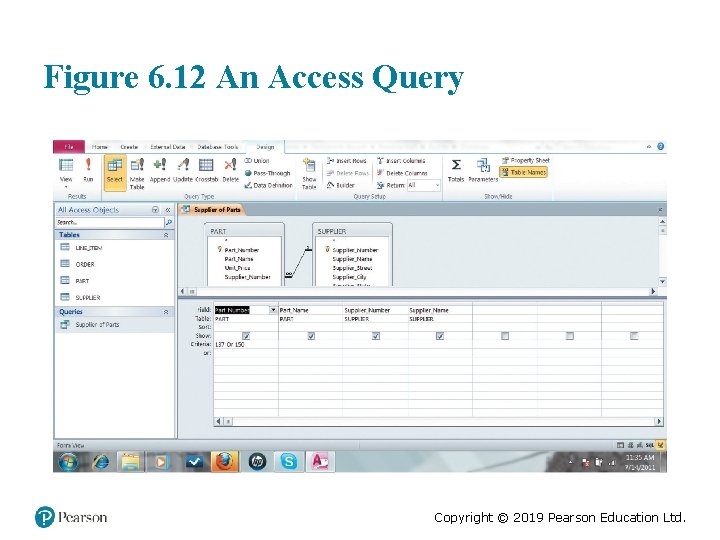Uncheck Show for Supplier Name column
Screen dimensions: 720x540
point(440,336)
